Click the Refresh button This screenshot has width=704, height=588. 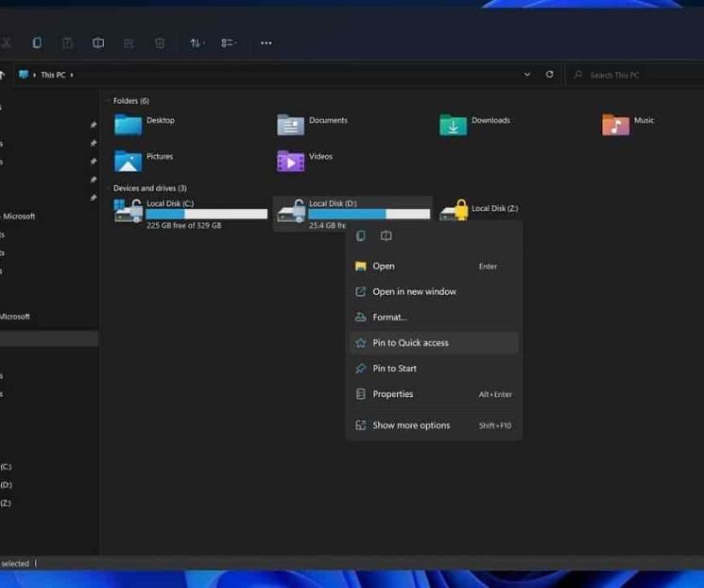550,74
